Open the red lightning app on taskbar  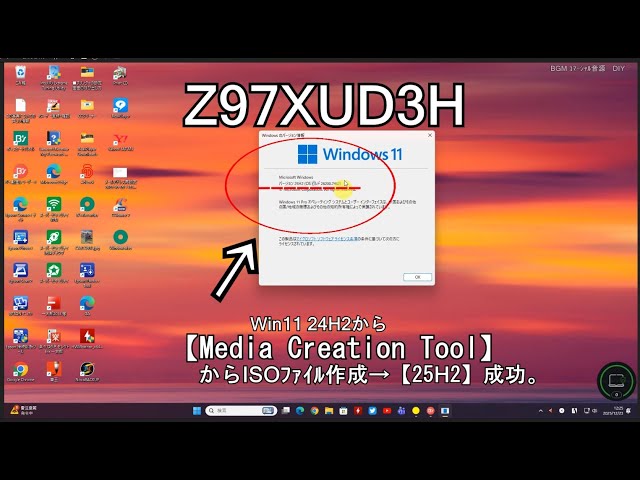(x=358, y=411)
